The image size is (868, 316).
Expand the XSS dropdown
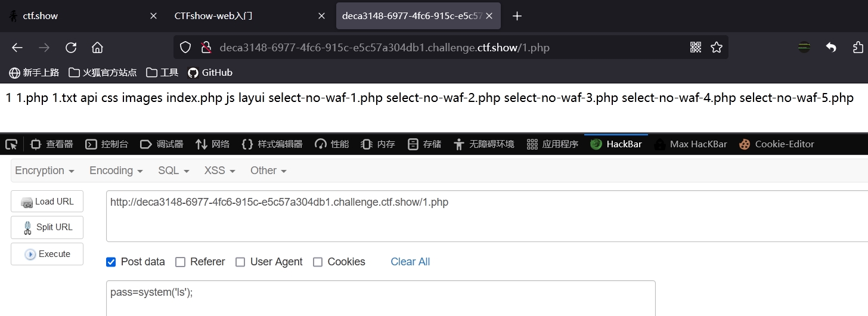coord(220,171)
